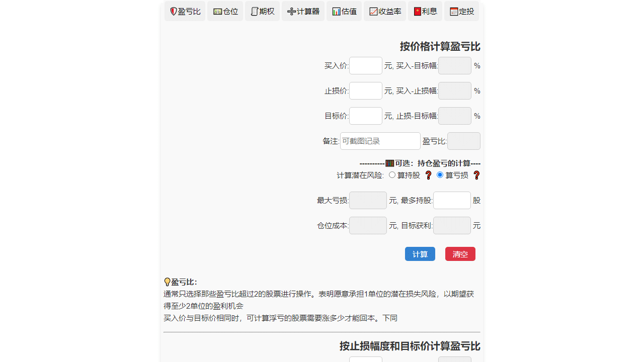644x362 pixels.
Task: Click the 买入价 input field
Action: pos(366,66)
